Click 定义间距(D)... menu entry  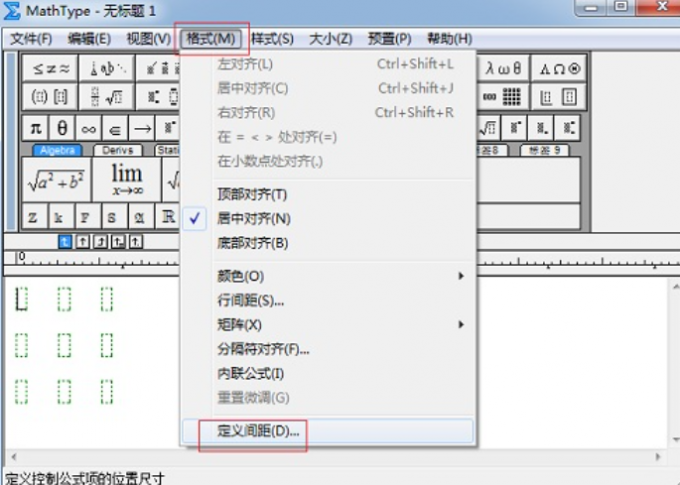[328, 431]
